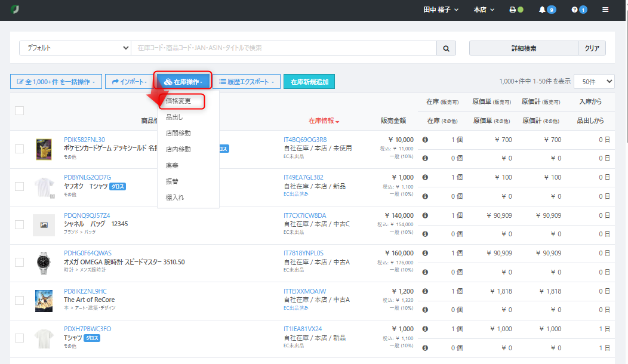
Task: Select 価格変更 from the dropdown menu
Action: 178,101
